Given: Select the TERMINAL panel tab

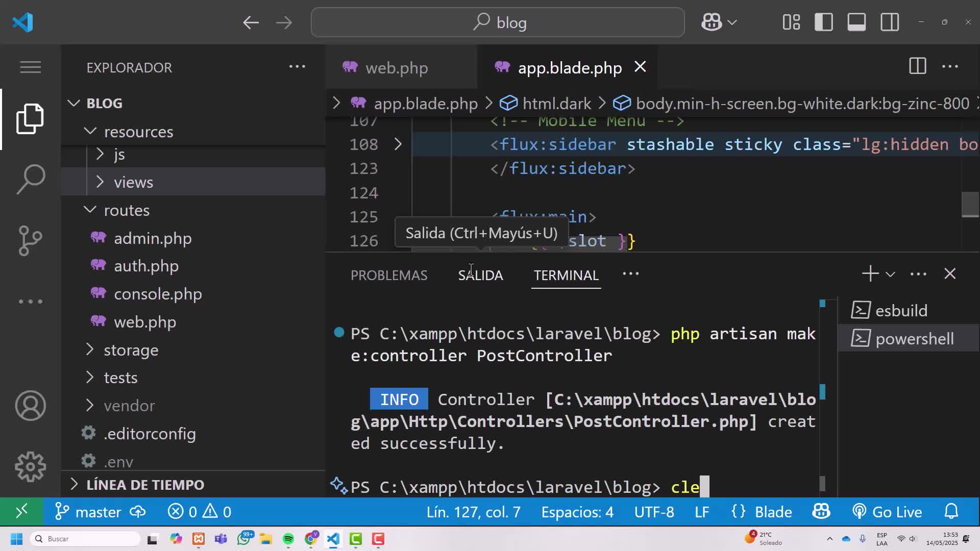Looking at the screenshot, I should point(566,275).
